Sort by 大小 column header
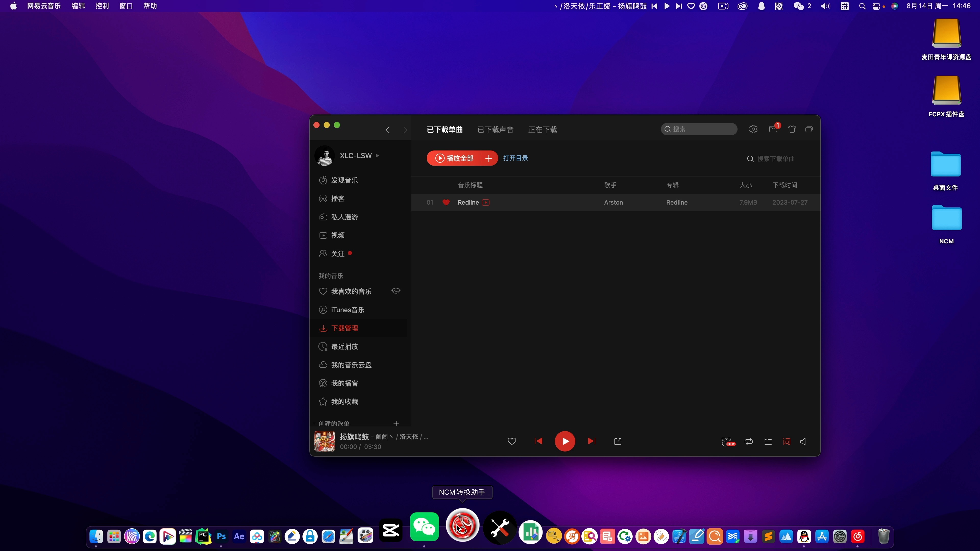Image resolution: width=980 pixels, height=551 pixels. (x=746, y=185)
